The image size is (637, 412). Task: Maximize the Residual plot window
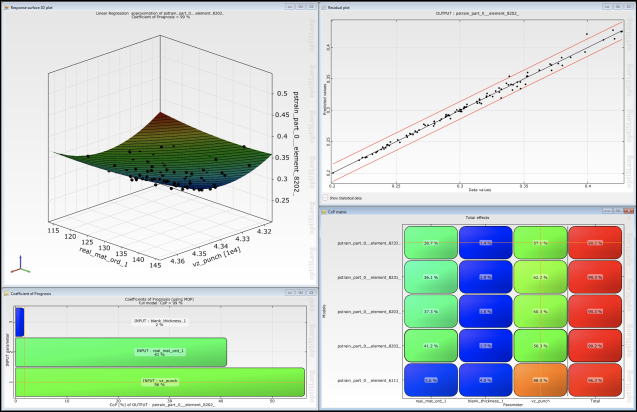pyautogui.click(x=618, y=7)
